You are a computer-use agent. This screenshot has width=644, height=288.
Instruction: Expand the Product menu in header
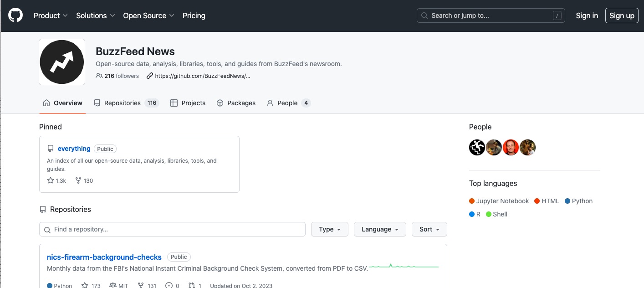pyautogui.click(x=51, y=15)
